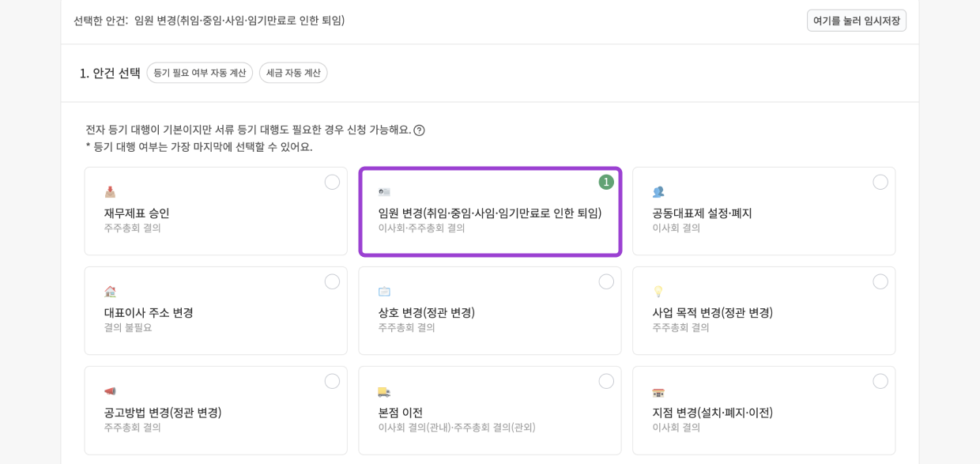
Task: Click the 대표이사 주소 변경 house icon
Action: pyautogui.click(x=110, y=292)
